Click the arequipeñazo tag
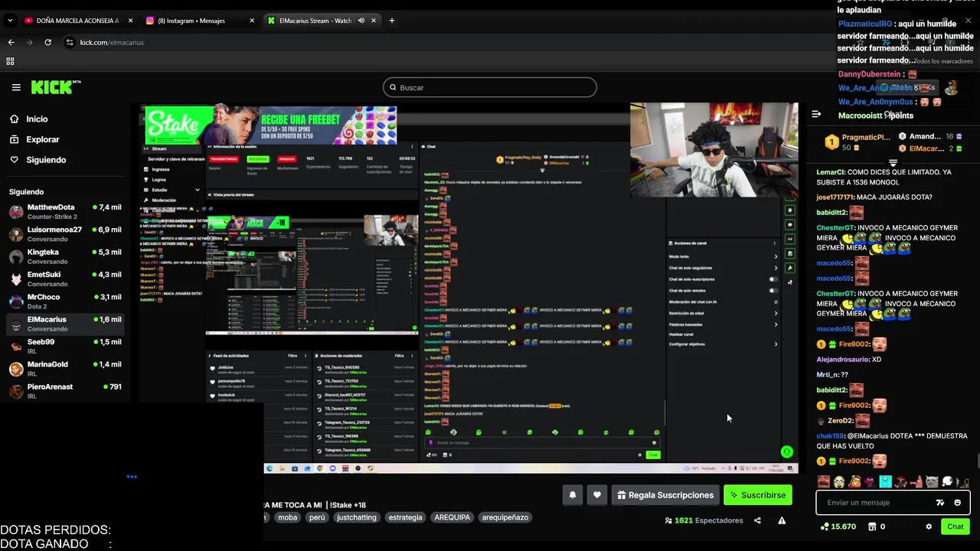 coord(505,517)
